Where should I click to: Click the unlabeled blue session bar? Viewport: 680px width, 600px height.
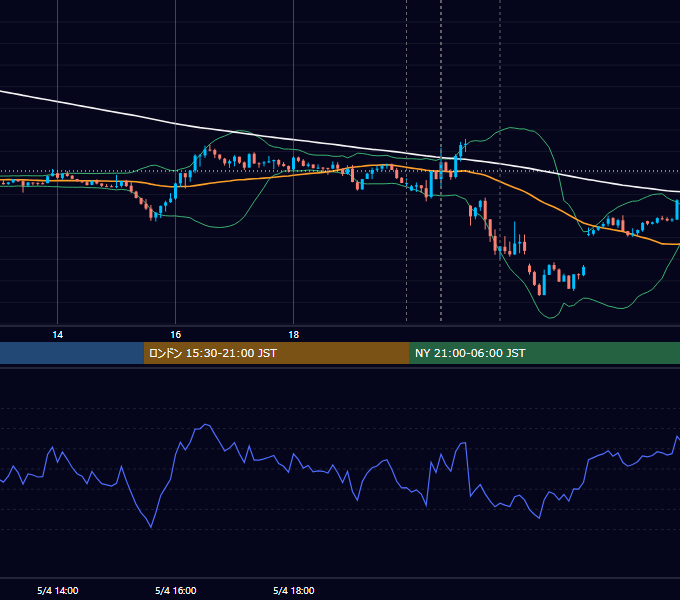pos(72,353)
